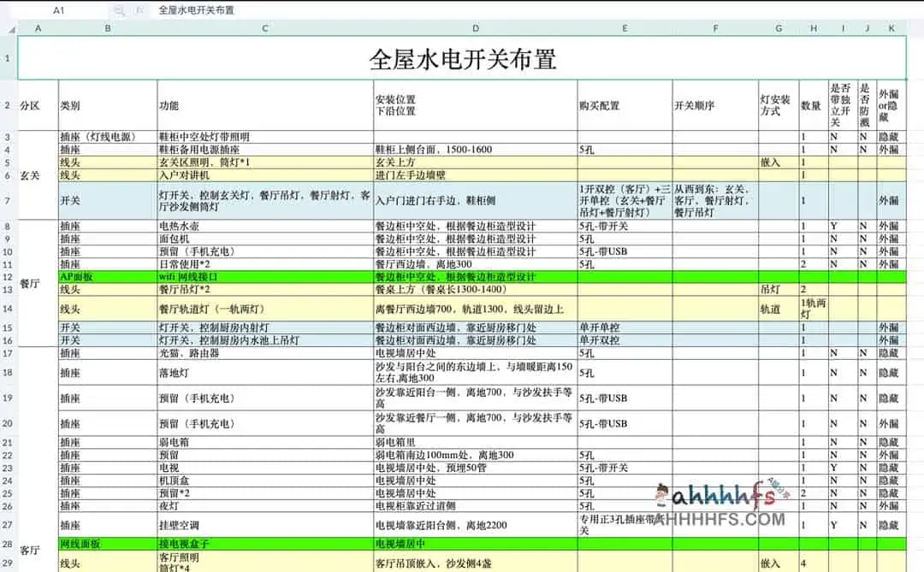Select the 购买配置 header cell
This screenshot has height=572, width=924.
[x=624, y=105]
